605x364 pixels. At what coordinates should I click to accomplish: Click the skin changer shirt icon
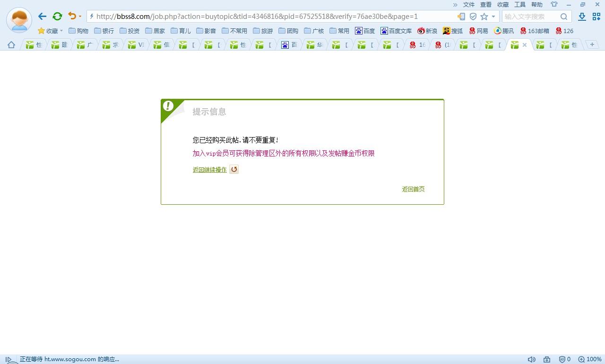click(554, 5)
